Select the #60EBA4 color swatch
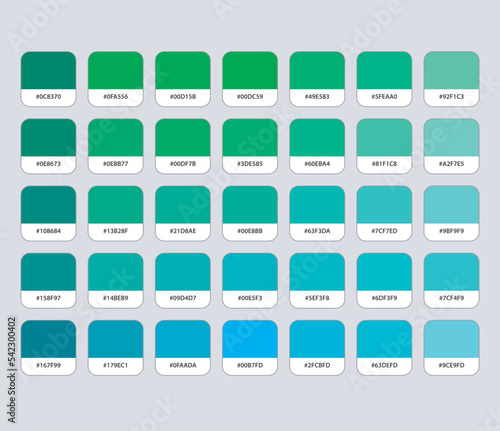 click(317, 146)
